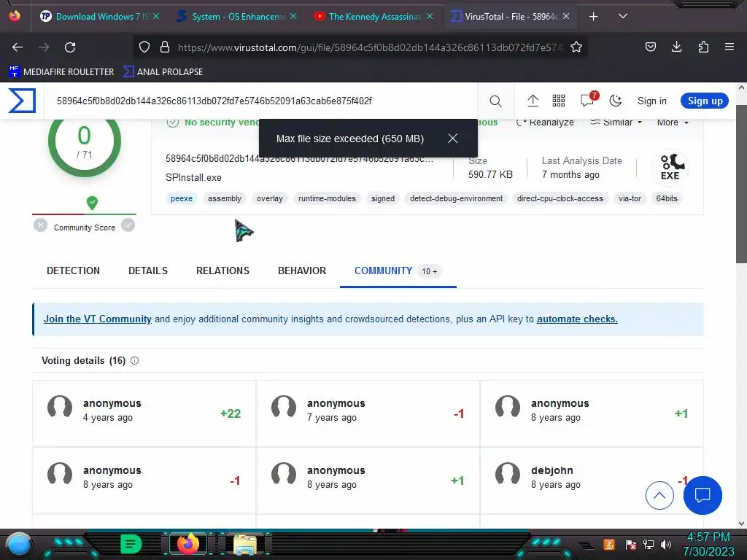This screenshot has height=560, width=747.
Task: Click the scroll-to-top arrow button
Action: coord(659,495)
